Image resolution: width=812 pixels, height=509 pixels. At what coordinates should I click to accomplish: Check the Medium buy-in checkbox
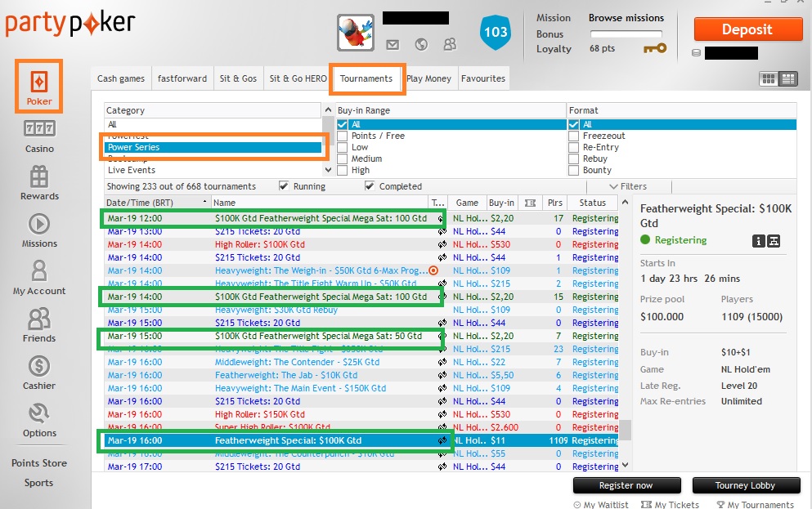[x=343, y=159]
